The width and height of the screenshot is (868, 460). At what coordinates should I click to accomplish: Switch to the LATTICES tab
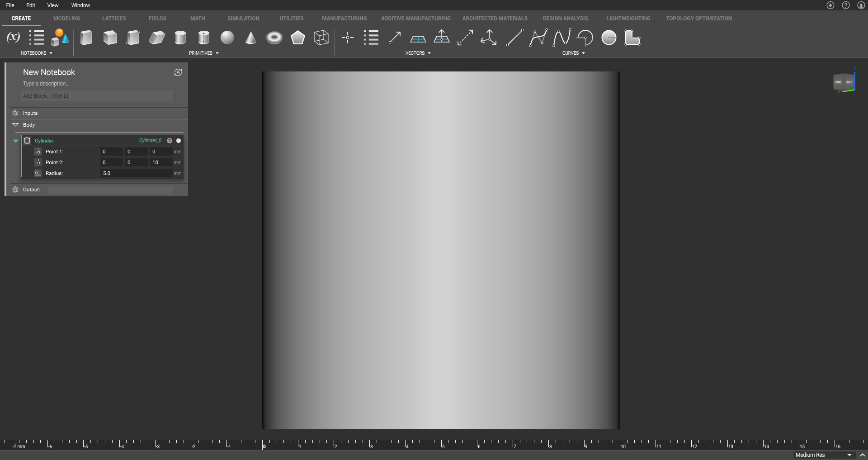pos(114,19)
